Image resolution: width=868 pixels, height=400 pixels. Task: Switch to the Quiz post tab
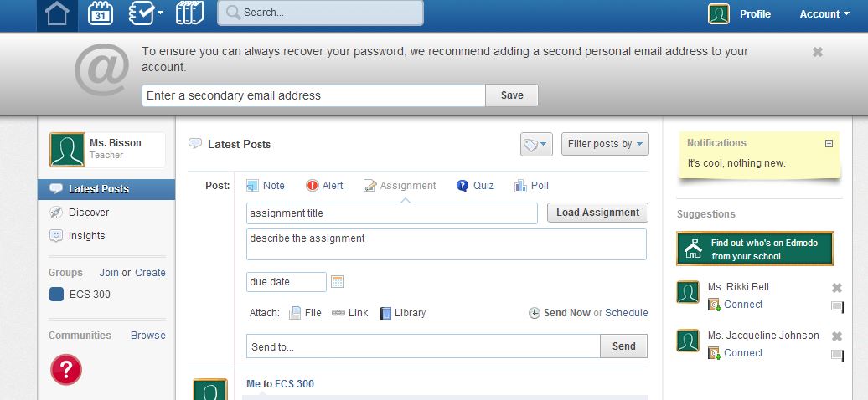[475, 186]
